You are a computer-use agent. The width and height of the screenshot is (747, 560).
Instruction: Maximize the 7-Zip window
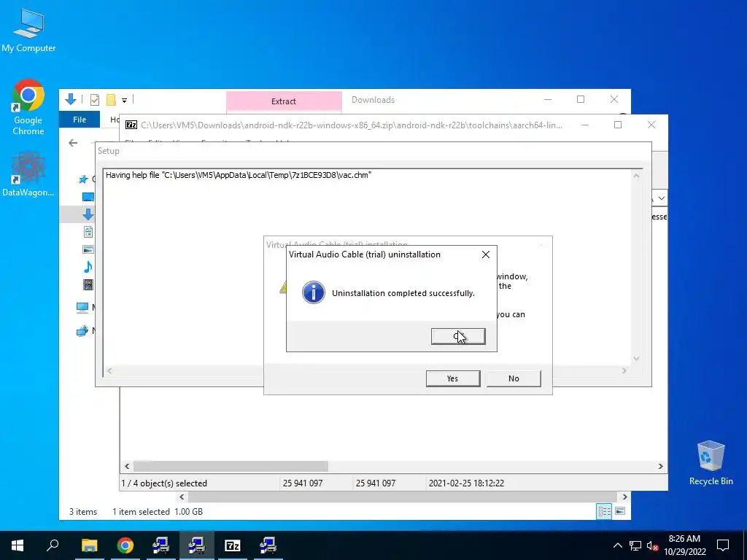click(x=618, y=125)
